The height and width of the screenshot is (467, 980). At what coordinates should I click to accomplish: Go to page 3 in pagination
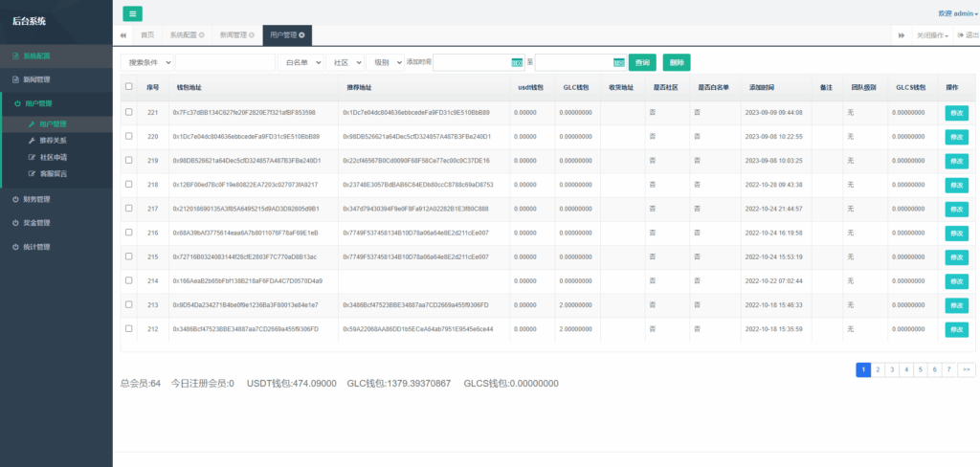point(892,368)
